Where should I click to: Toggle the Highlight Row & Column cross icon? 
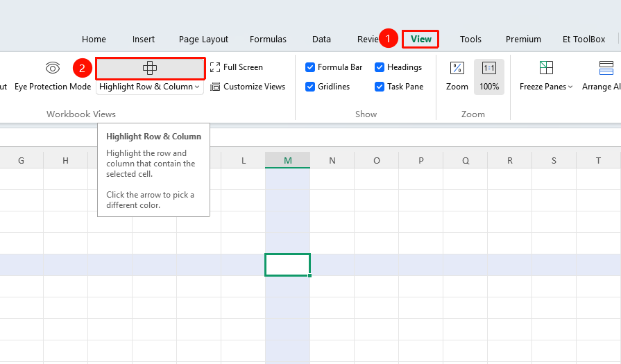pos(150,68)
